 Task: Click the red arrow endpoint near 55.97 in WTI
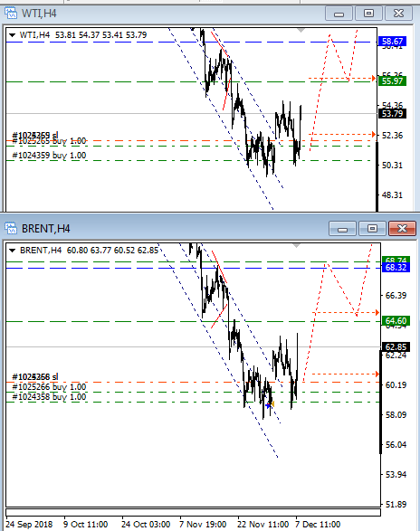click(374, 78)
